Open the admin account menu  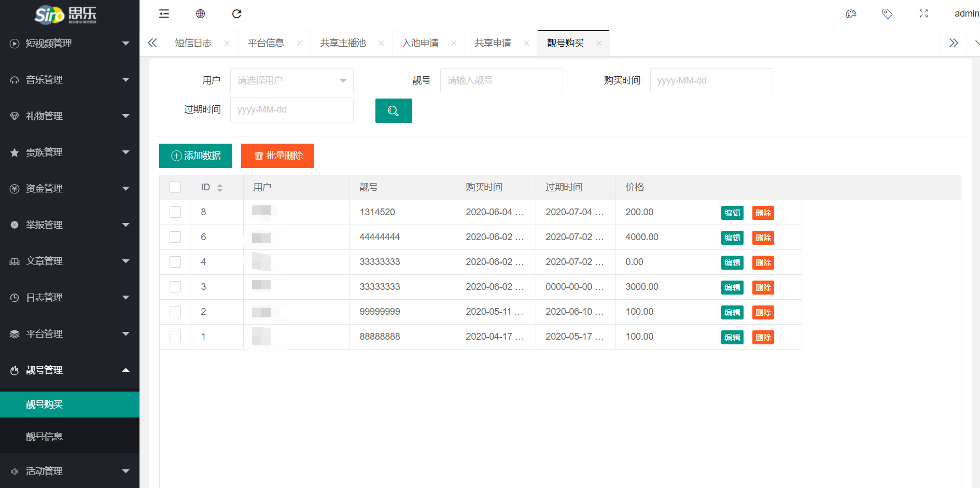(967, 14)
